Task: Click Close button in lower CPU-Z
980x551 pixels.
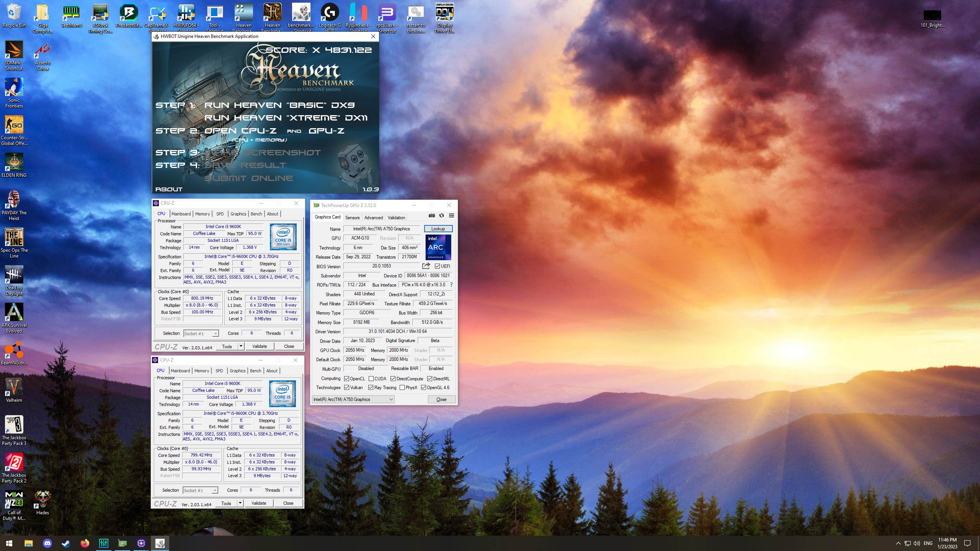Action: tap(288, 503)
